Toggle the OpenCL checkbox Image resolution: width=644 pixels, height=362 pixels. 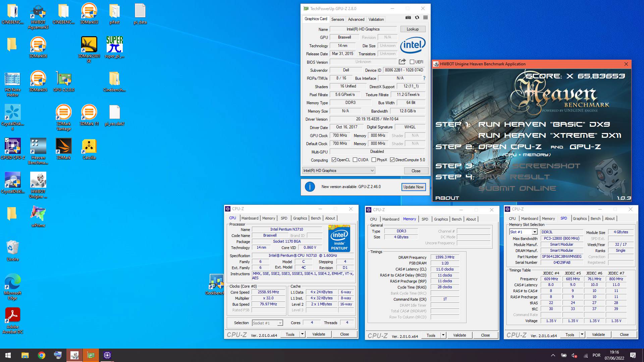point(334,160)
